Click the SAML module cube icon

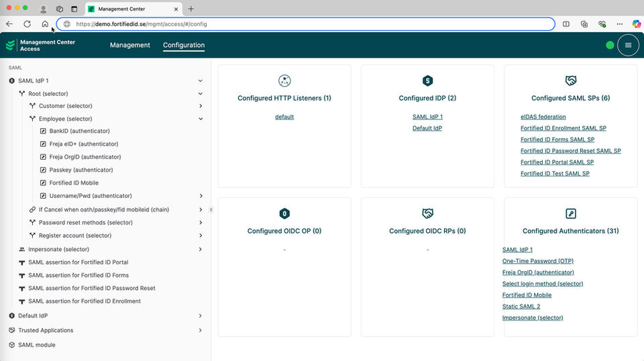[x=12, y=345]
